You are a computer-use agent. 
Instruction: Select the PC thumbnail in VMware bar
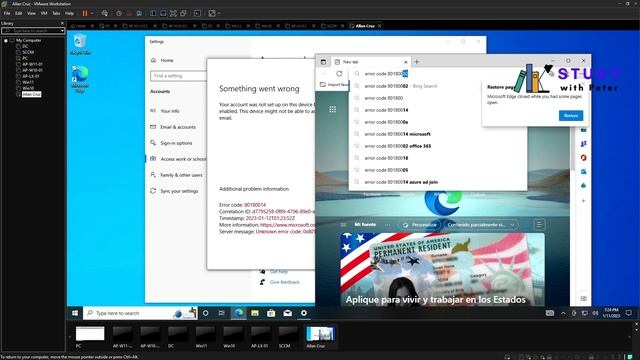pyautogui.click(x=90, y=333)
